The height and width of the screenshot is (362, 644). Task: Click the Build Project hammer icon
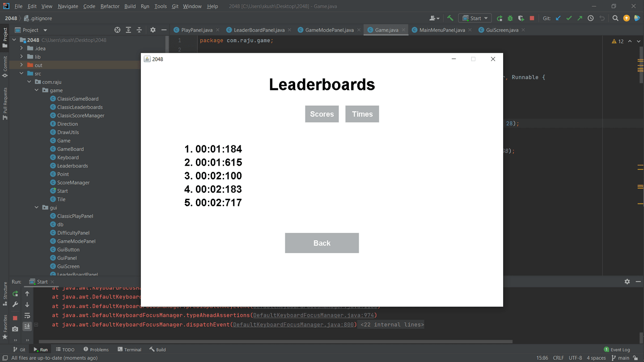(450, 18)
